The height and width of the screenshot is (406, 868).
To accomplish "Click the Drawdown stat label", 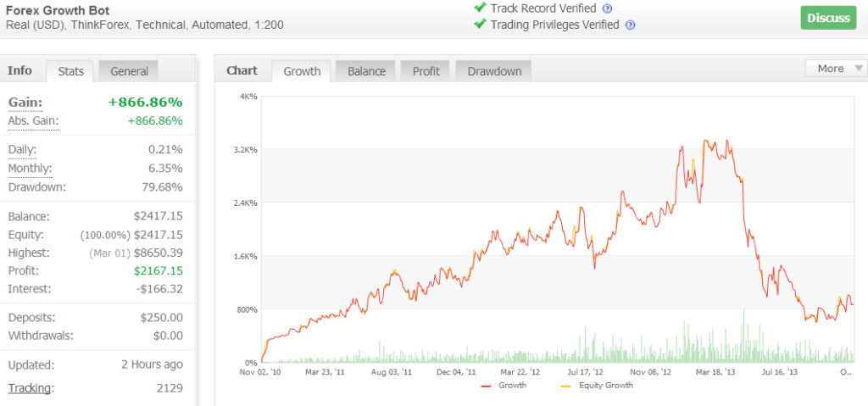I will coord(36,186).
